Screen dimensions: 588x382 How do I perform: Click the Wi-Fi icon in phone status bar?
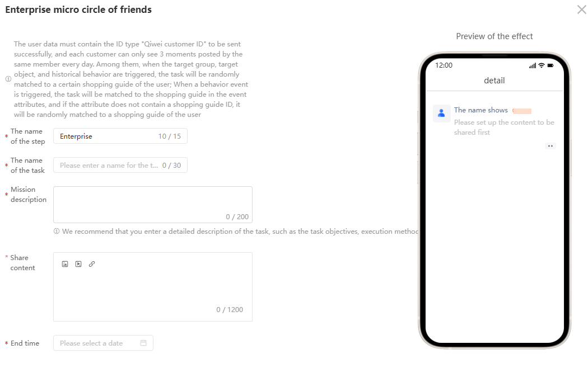[541, 65]
